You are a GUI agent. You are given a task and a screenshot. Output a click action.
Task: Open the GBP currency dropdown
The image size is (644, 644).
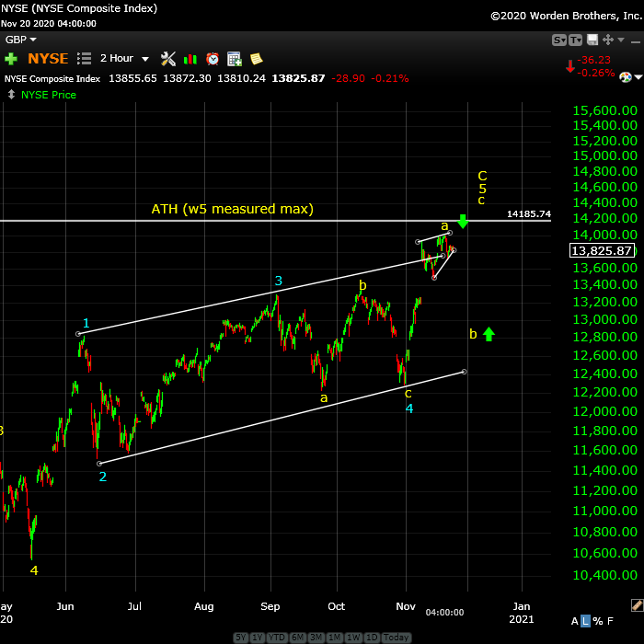(x=20, y=40)
